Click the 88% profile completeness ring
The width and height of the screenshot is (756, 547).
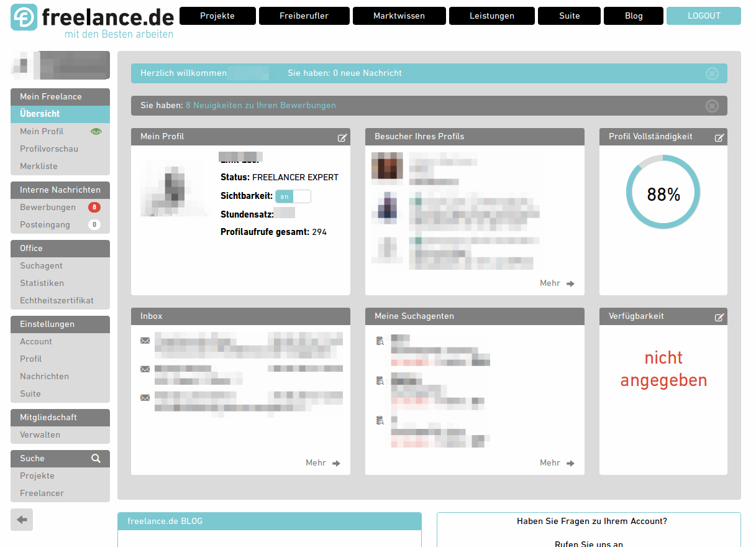coord(663,193)
